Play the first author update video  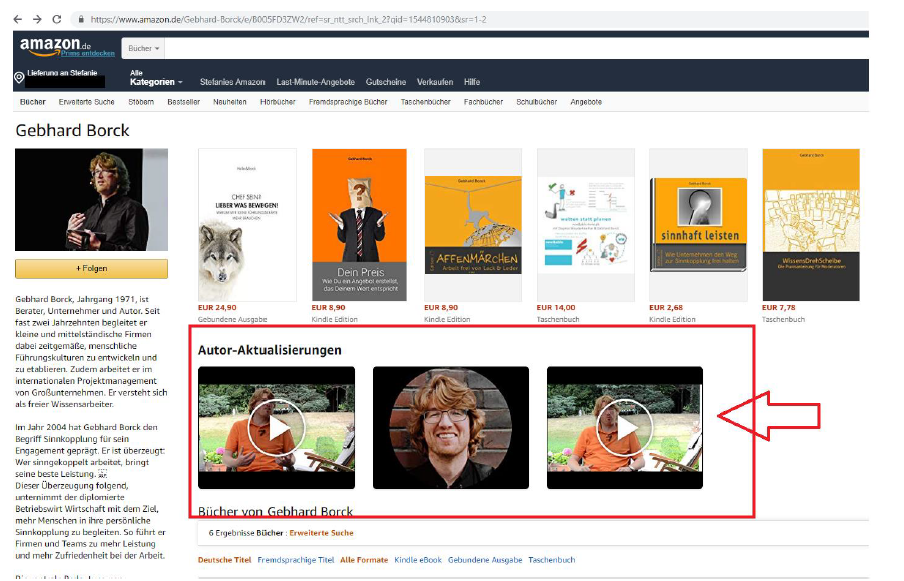tap(276, 428)
